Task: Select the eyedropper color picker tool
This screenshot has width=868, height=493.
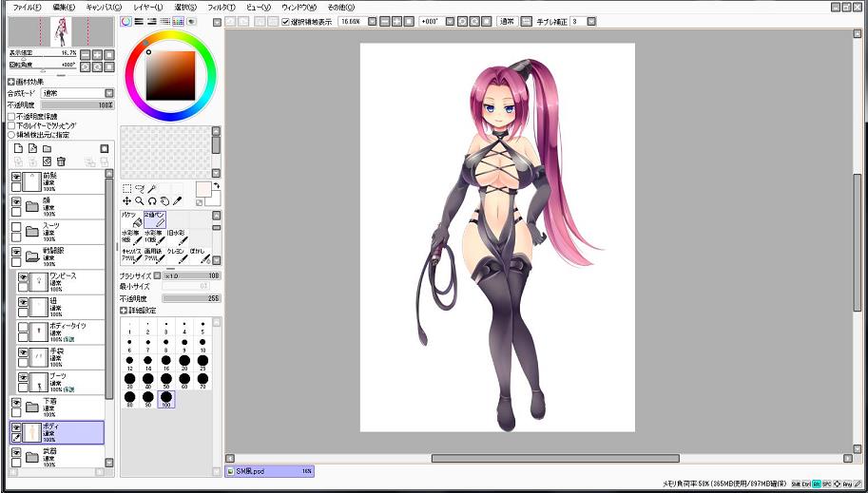Action: click(x=177, y=201)
